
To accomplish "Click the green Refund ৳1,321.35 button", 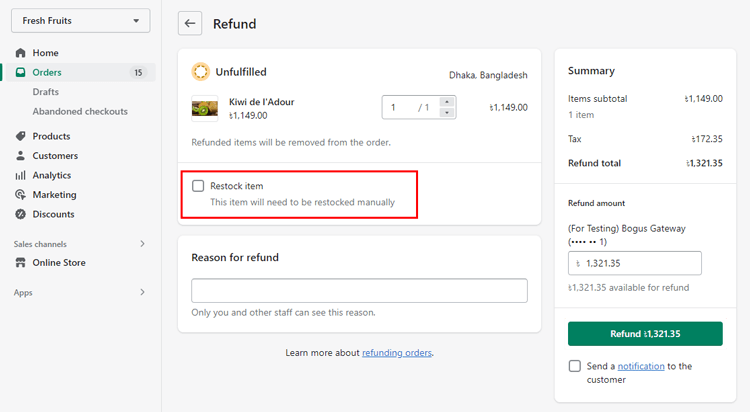I will click(x=645, y=334).
